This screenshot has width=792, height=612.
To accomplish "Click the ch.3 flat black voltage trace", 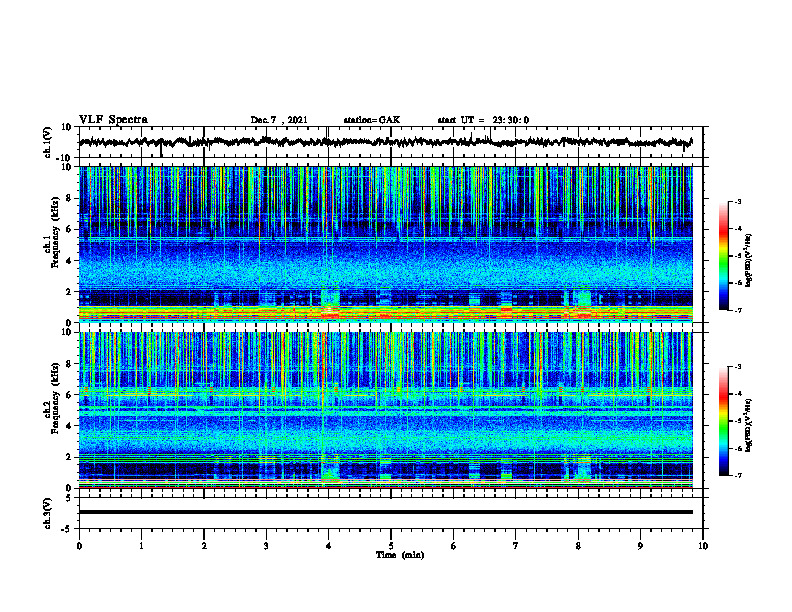I will coord(385,512).
